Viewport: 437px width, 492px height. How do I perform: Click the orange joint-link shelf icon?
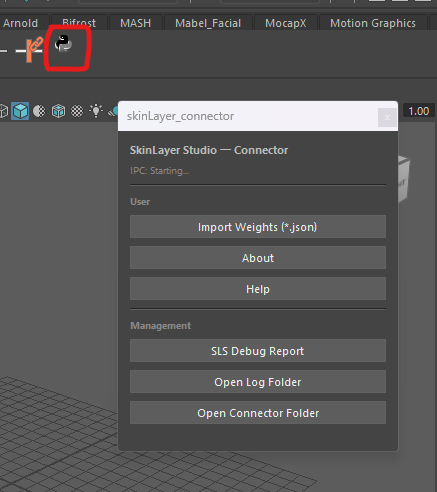30,49
